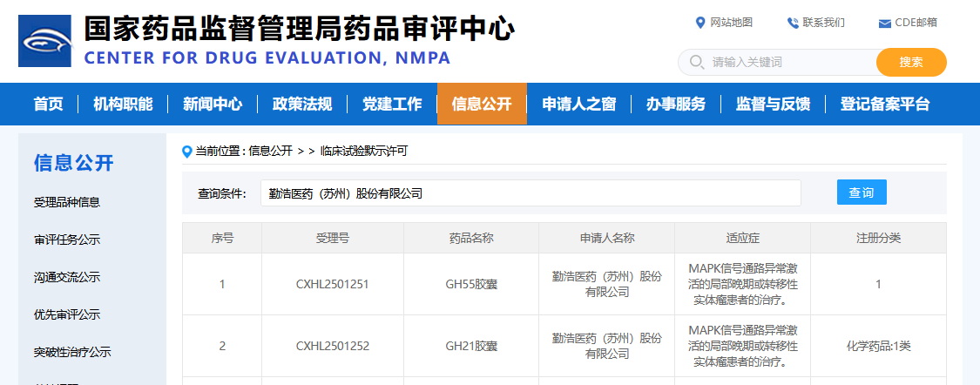The width and height of the screenshot is (980, 385).
Task: Open 突破性治疗公示 sidebar link
Action: coord(72,353)
